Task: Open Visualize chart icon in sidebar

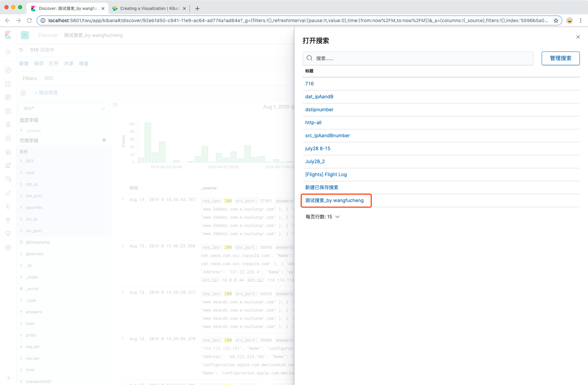Action: pos(8,84)
